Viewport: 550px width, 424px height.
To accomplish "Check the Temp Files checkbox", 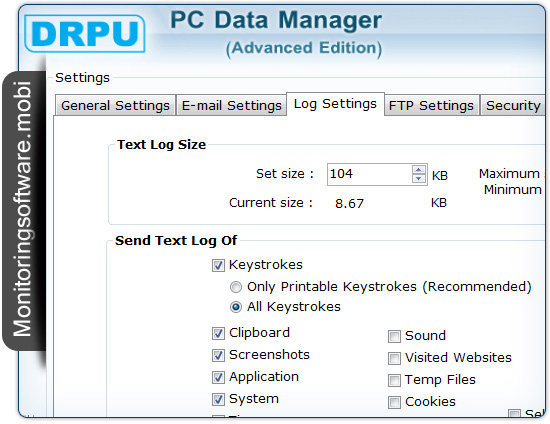I will pos(394,380).
